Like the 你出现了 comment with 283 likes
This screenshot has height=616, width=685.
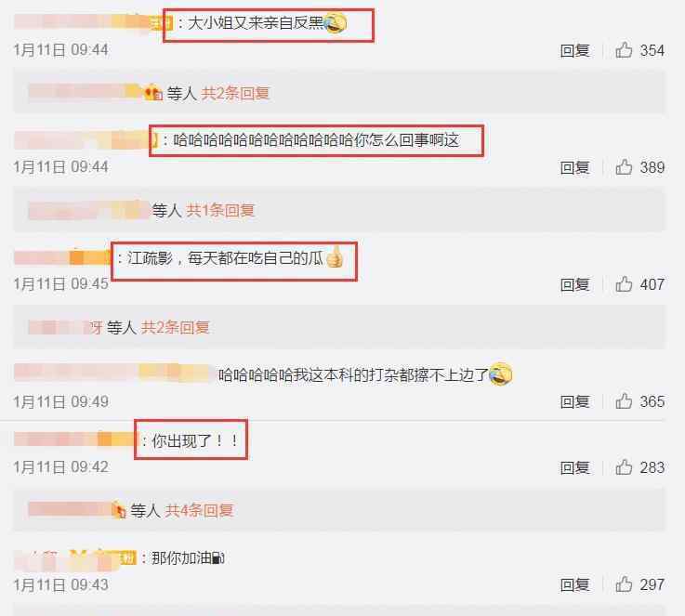[624, 467]
